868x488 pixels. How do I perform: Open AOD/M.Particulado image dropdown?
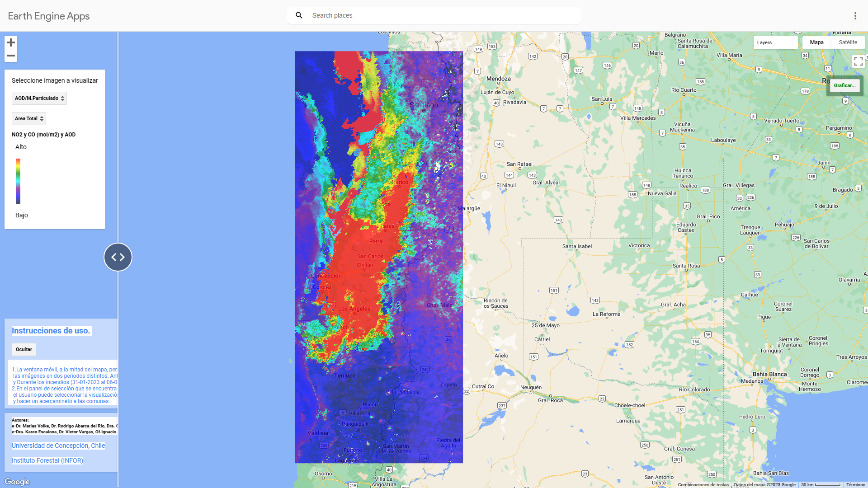tap(39, 98)
